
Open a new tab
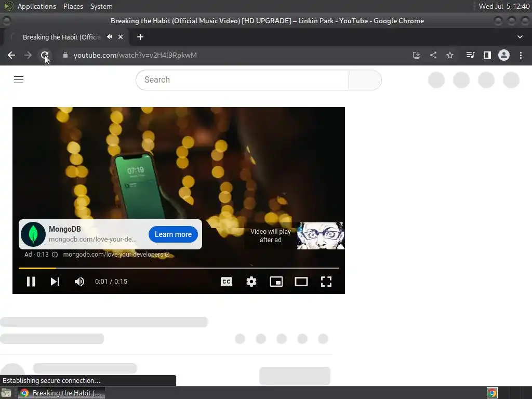point(140,37)
